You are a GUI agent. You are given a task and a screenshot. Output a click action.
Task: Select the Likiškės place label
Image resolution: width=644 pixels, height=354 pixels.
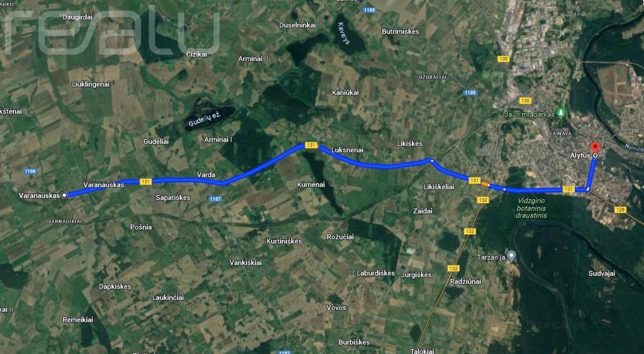(x=409, y=144)
